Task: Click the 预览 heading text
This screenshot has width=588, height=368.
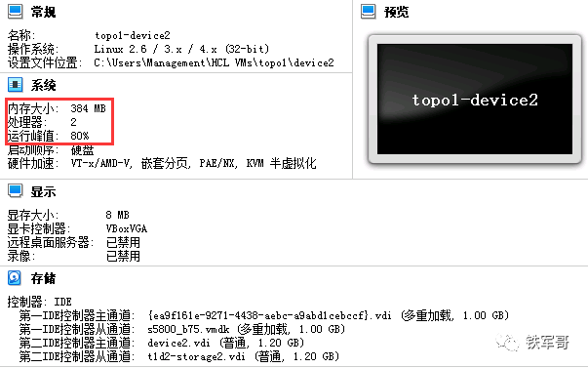Action: [x=396, y=12]
